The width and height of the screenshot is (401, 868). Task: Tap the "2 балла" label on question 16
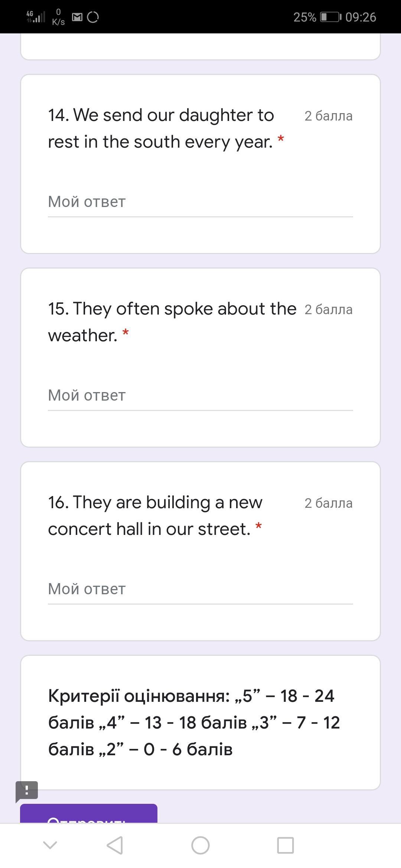(x=328, y=503)
